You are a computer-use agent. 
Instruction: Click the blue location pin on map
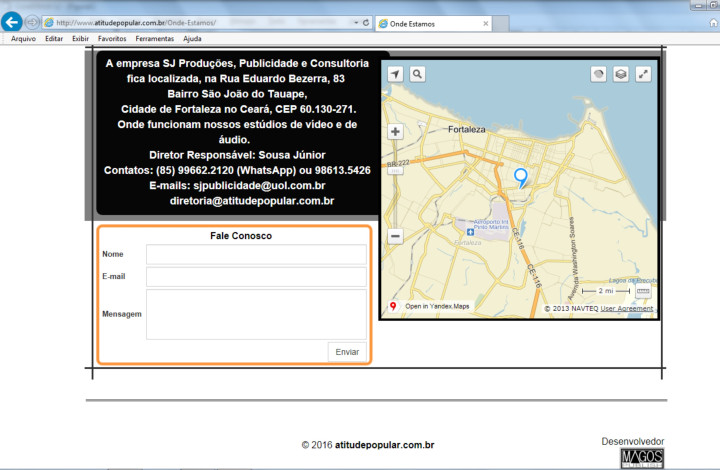(521, 178)
